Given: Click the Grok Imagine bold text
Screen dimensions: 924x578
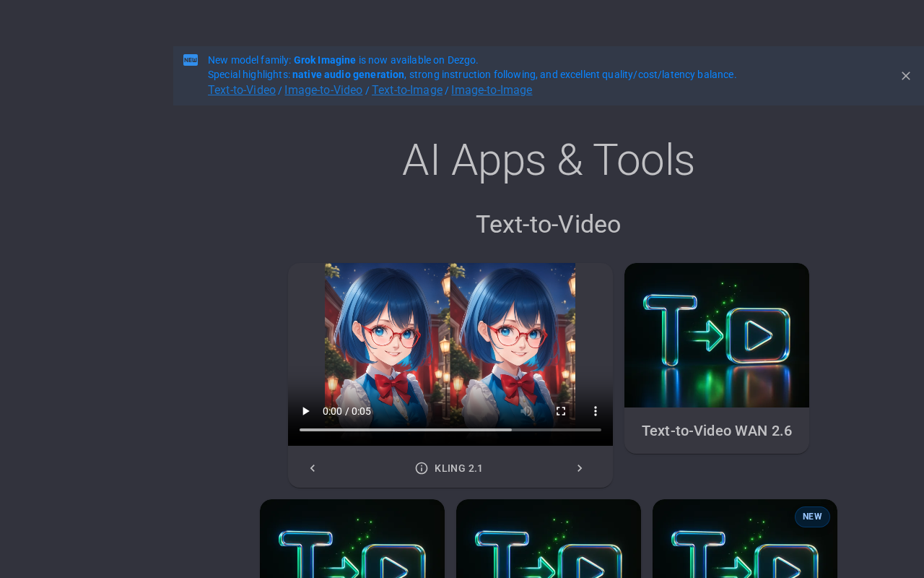Looking at the screenshot, I should (x=325, y=60).
